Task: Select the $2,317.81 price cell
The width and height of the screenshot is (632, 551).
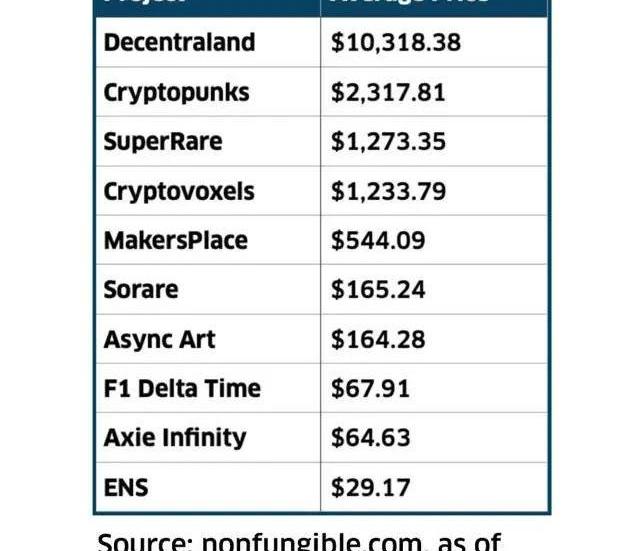Action: [434, 92]
